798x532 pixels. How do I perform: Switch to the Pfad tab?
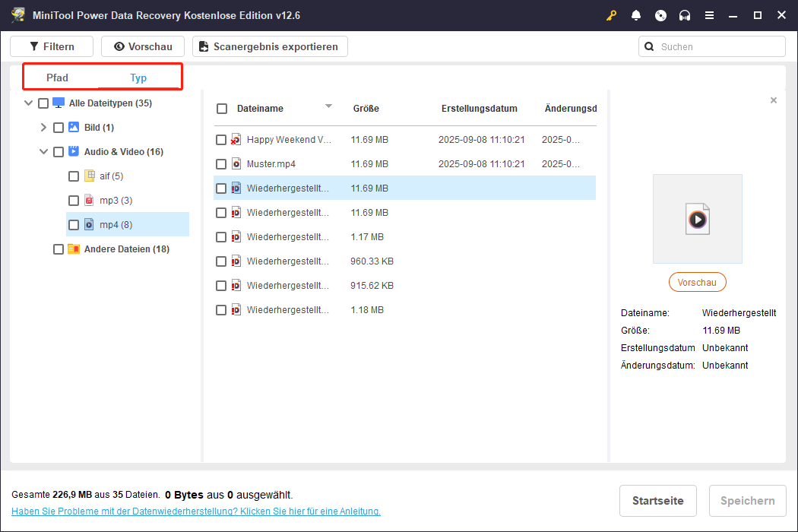point(57,78)
